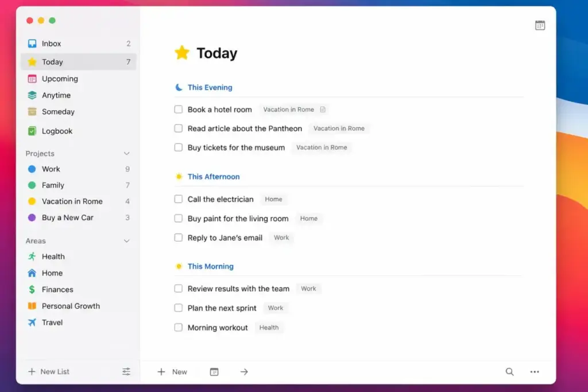Mark Review results with the team done
This screenshot has height=392, width=588.
(x=179, y=289)
